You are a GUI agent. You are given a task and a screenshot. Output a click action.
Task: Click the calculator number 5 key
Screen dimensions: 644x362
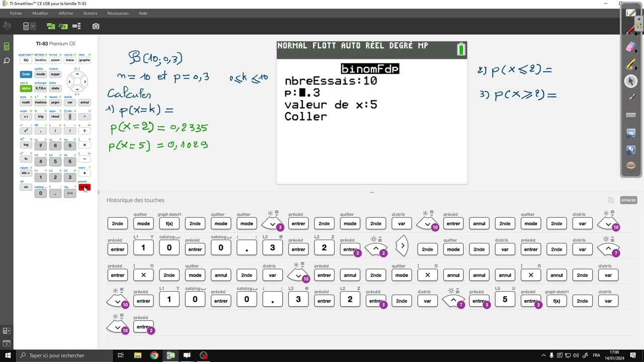pos(55,161)
